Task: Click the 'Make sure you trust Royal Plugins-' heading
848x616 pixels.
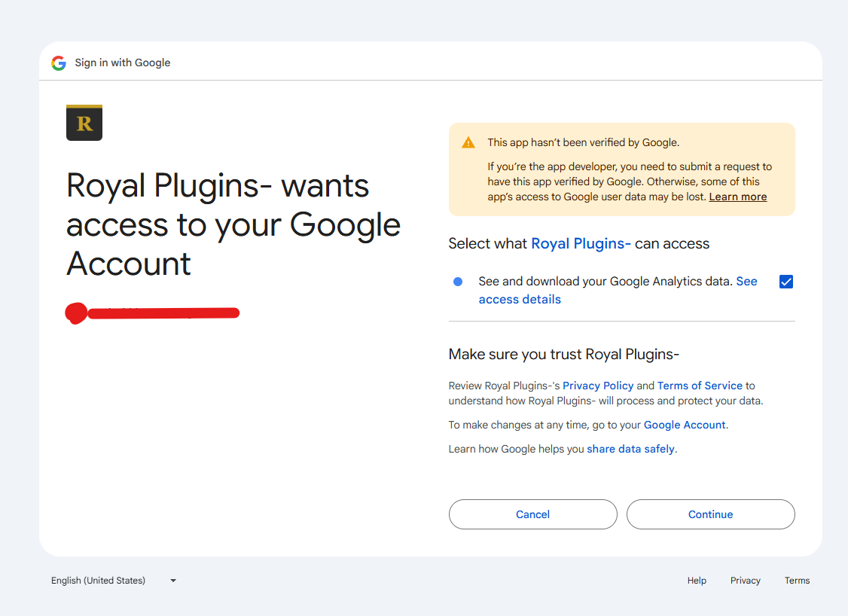Action: [x=563, y=354]
